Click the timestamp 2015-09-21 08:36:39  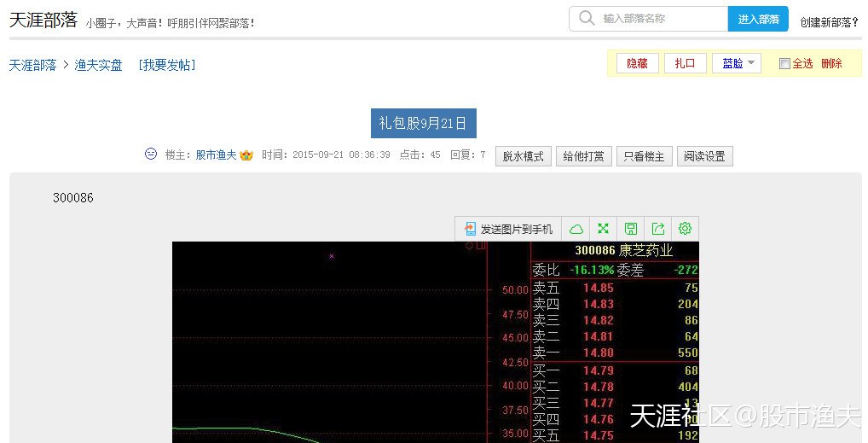[341, 154]
